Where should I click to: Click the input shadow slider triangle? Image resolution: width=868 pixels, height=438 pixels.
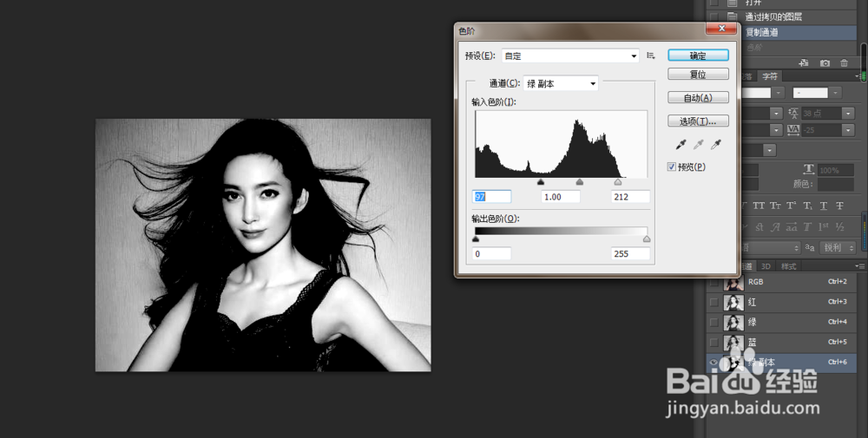(x=541, y=182)
